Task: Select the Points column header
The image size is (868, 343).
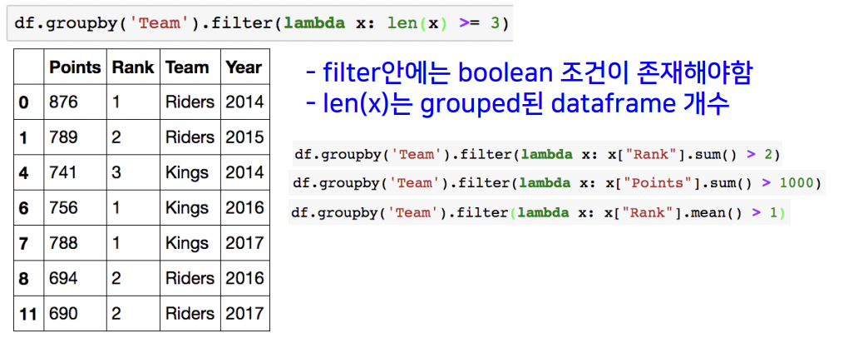Action: [75, 67]
